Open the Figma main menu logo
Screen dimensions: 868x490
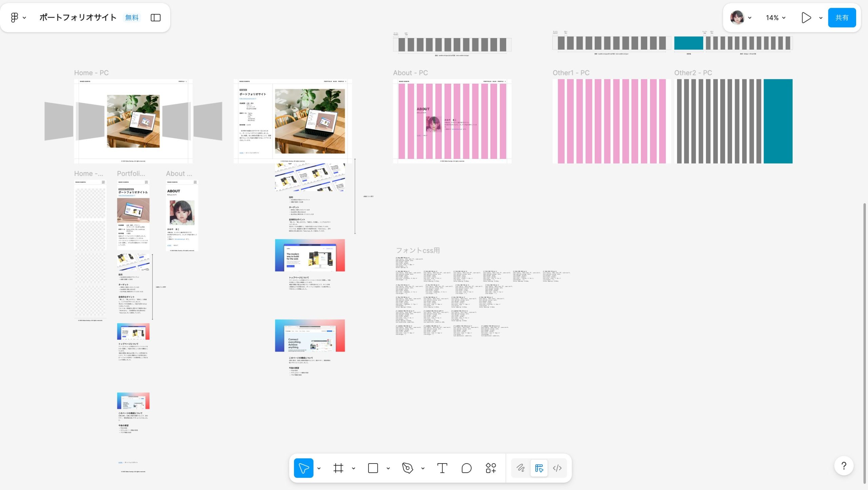[15, 18]
